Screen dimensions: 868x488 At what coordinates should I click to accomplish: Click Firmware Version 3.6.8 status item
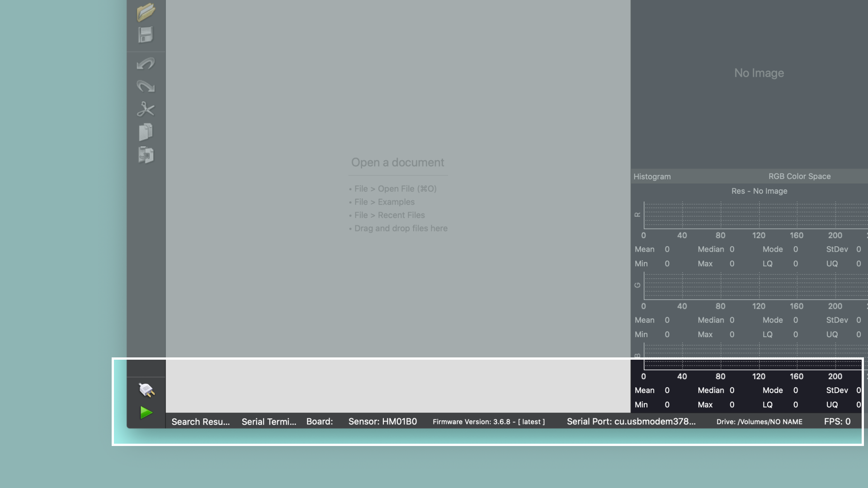489,422
